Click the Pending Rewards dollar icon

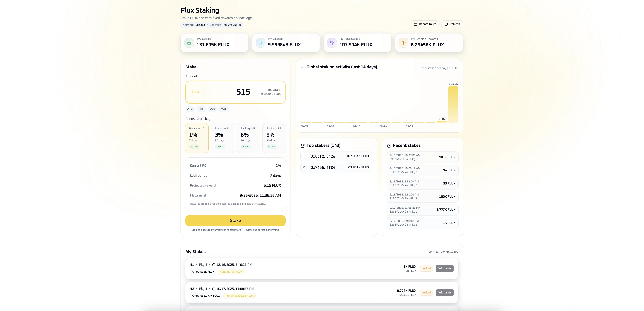pos(403,43)
